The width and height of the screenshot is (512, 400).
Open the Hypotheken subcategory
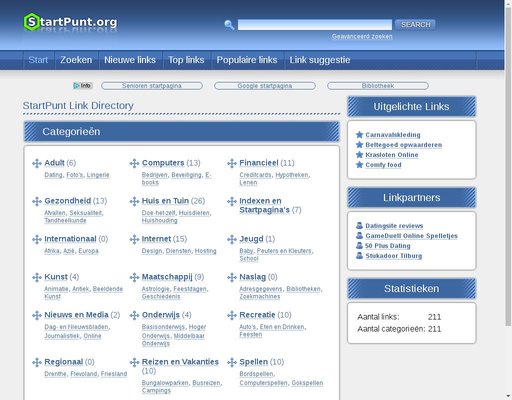(x=292, y=175)
